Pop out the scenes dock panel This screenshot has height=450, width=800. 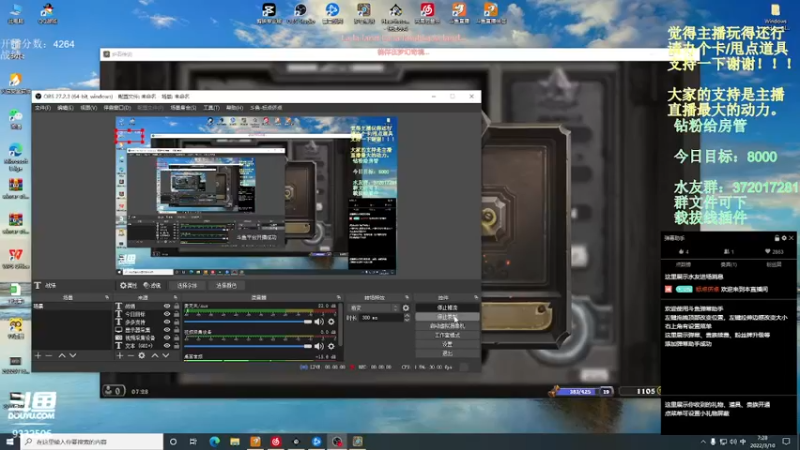tap(107, 297)
